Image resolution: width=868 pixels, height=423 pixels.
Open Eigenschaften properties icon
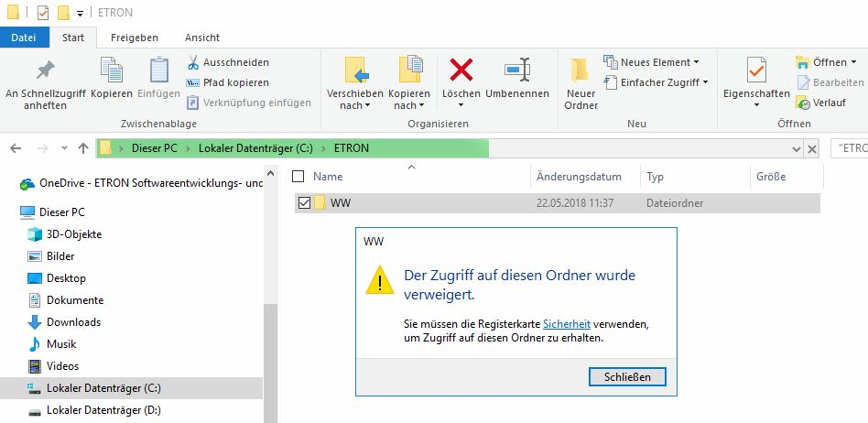pyautogui.click(x=756, y=70)
